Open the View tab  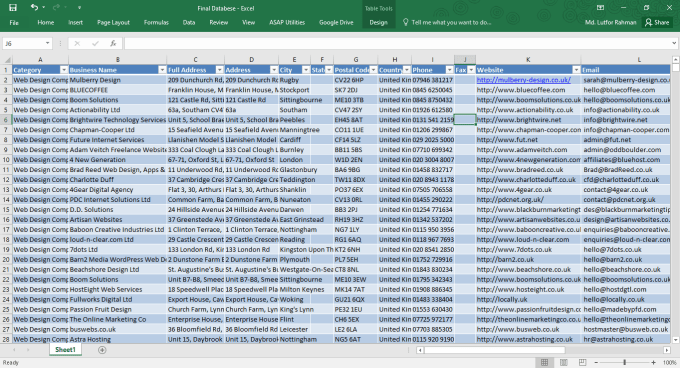(x=248, y=23)
